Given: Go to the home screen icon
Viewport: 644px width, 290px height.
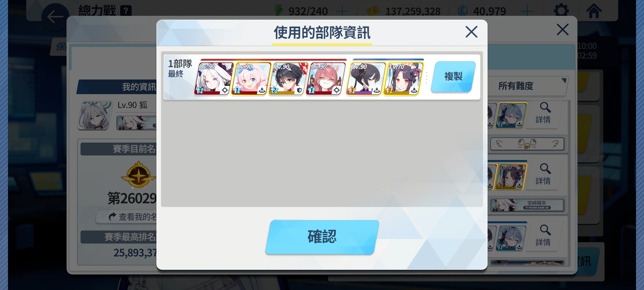Looking at the screenshot, I should (594, 11).
